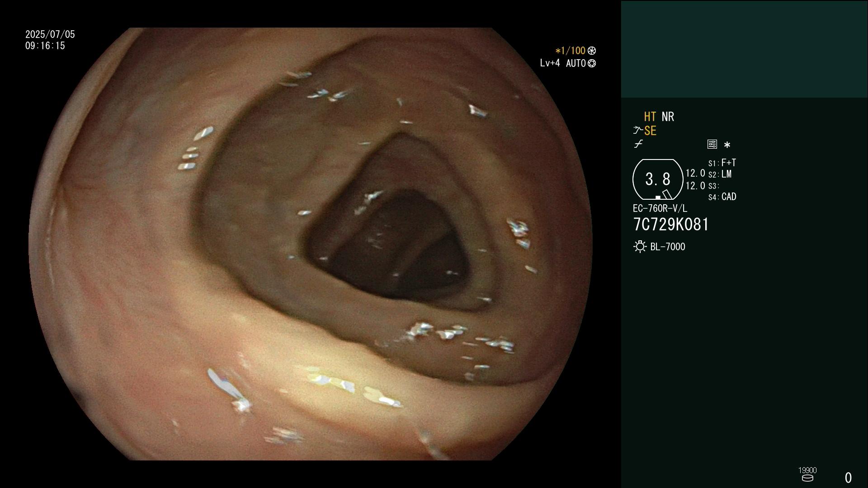Click the S1: F+T switch assignment
This screenshot has height=488, width=868.
pyautogui.click(x=722, y=163)
